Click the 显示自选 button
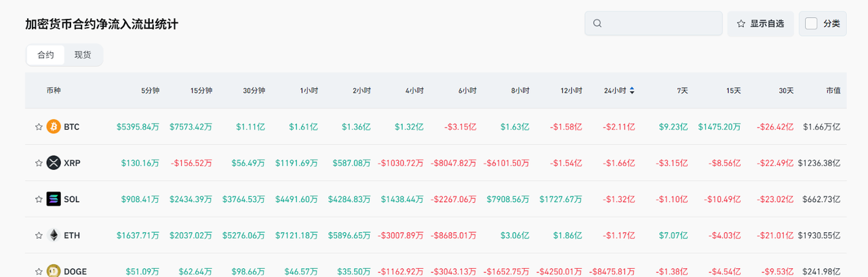This screenshot has width=868, height=277. point(759,23)
